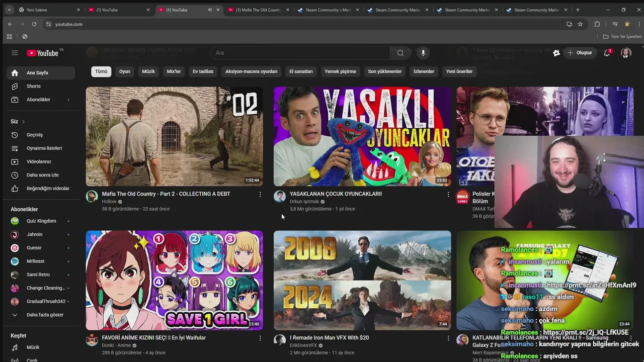Open Sami Retro channel subscription
The height and width of the screenshot is (362, 644).
click(x=41, y=275)
